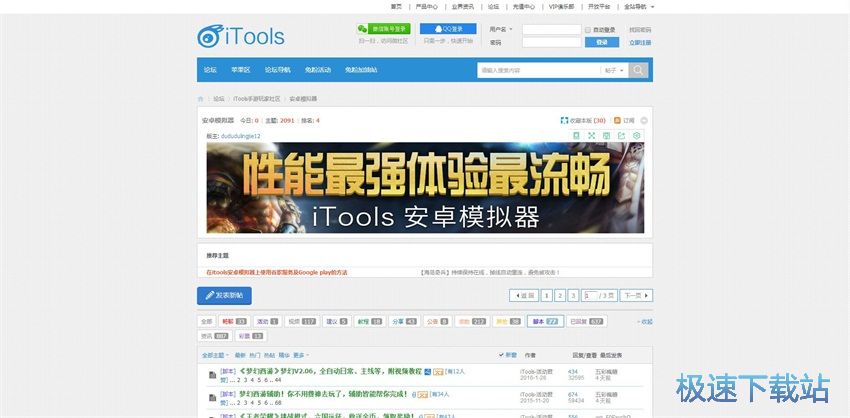Select the 公告 category tag

[437, 321]
